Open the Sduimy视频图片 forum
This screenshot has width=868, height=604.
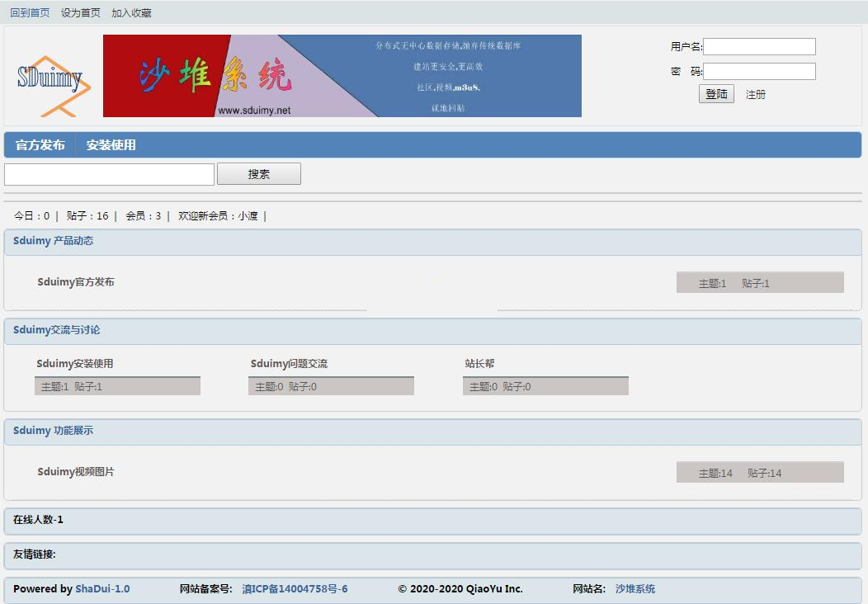(x=76, y=472)
